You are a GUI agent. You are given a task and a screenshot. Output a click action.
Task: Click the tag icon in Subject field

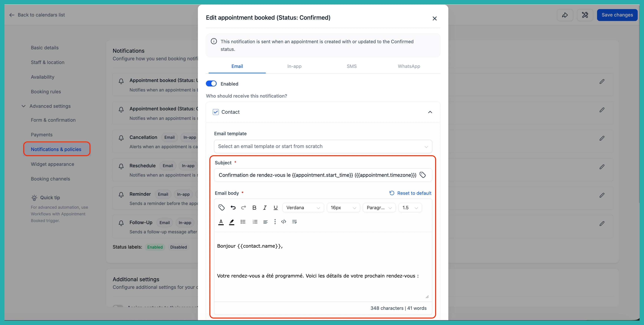[x=423, y=175]
